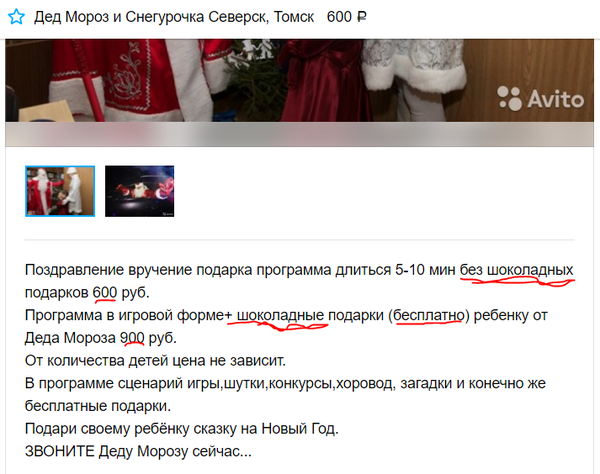Open the main costume photo

click(299, 80)
